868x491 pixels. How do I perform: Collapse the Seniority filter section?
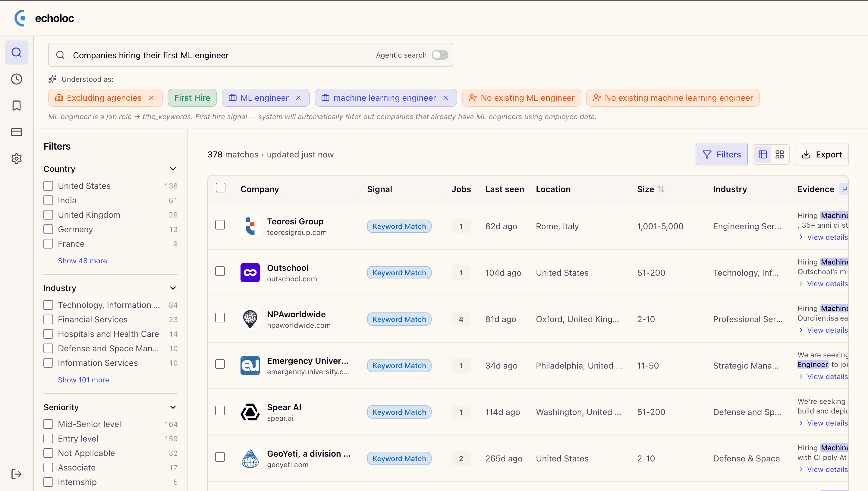[x=173, y=407]
